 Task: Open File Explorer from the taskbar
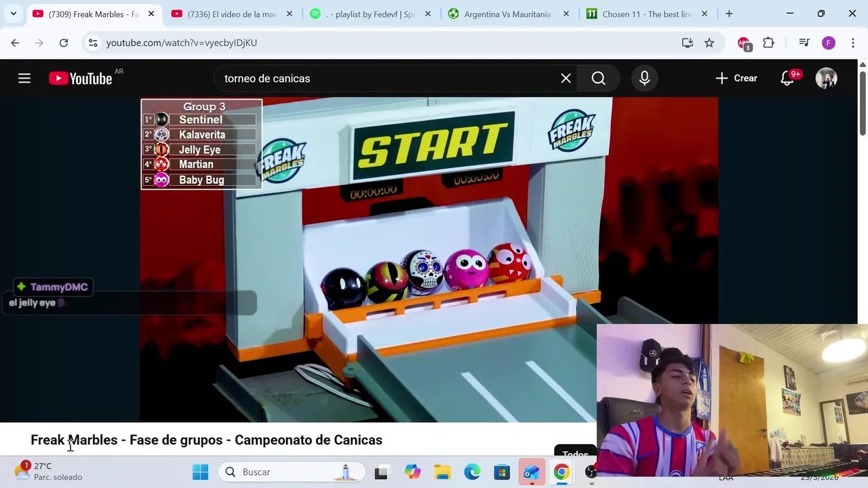[x=442, y=472]
